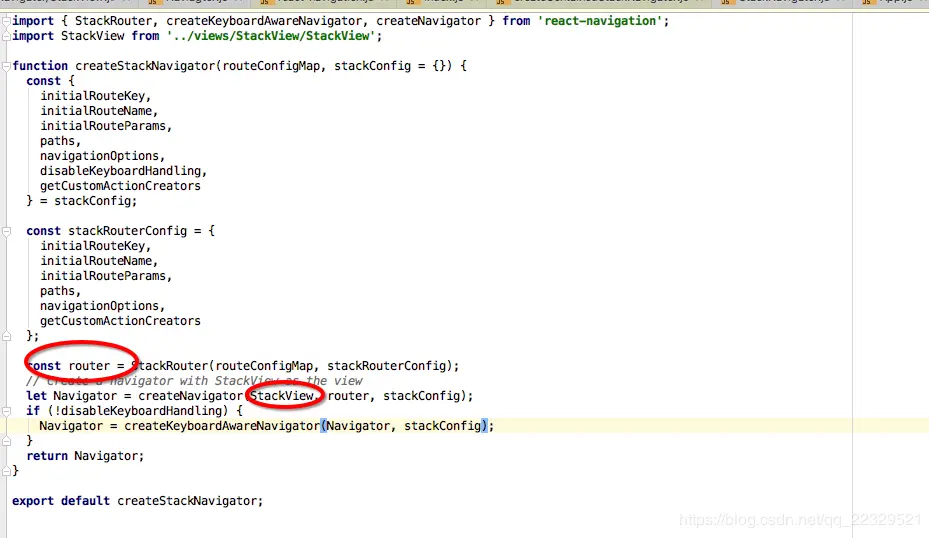This screenshot has width=929, height=538.
Task: Click fold end marker beside '};' line
Action: (x=6, y=336)
